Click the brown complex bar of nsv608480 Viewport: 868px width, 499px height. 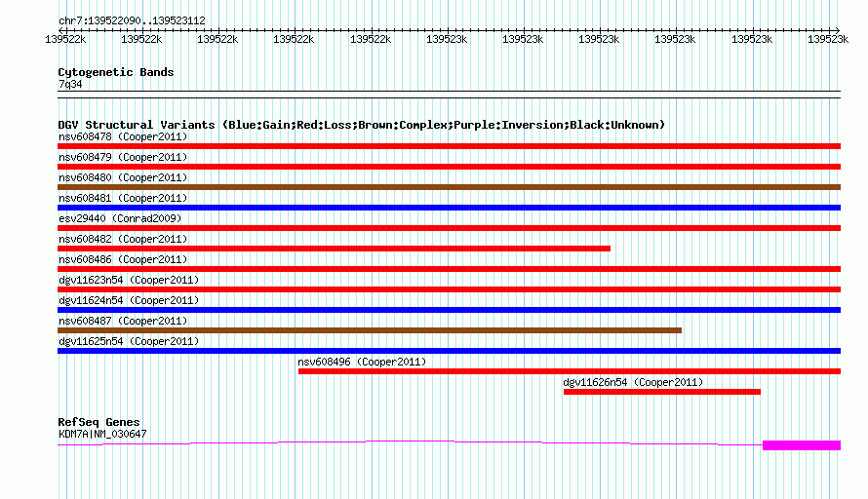(449, 187)
